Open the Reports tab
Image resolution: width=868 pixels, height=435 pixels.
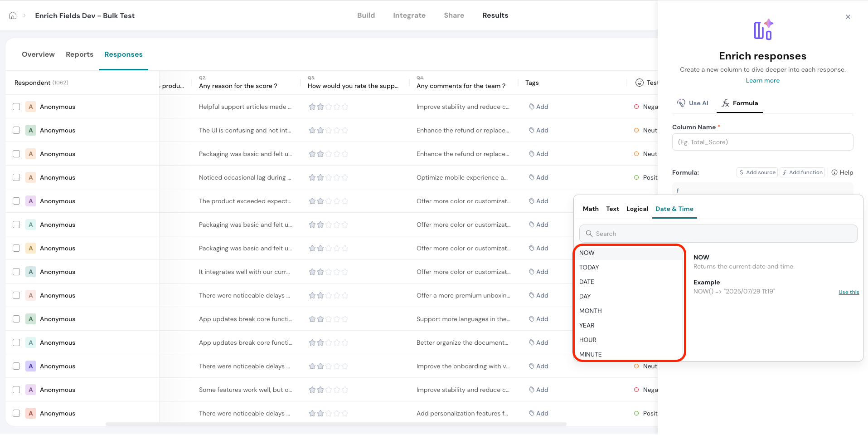(79, 54)
